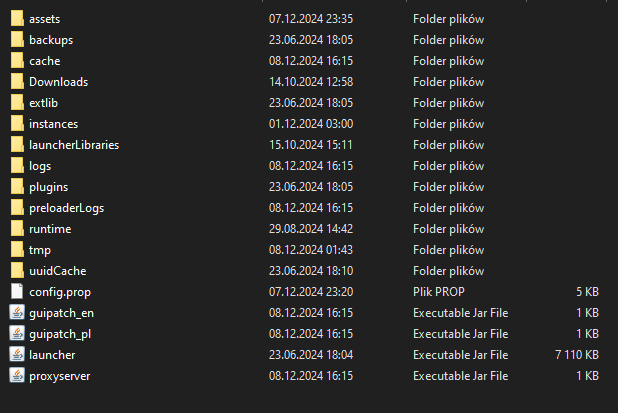Click the launcher jar file icon
Screen dimensions: 618x413
pos(16,354)
